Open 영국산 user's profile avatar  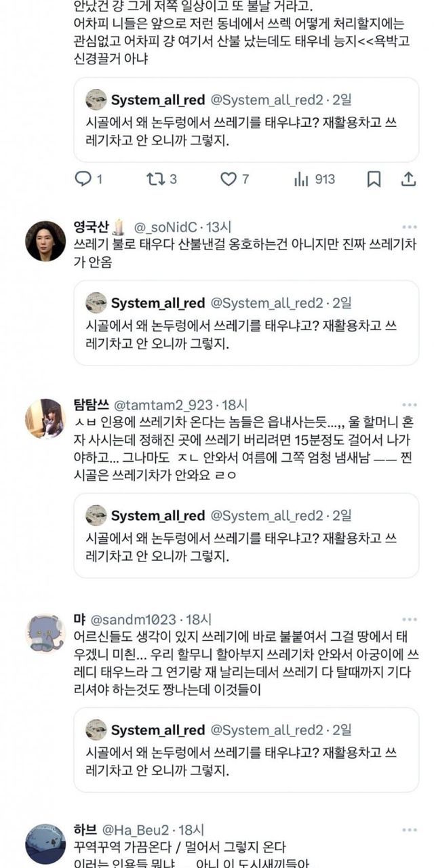(45, 241)
